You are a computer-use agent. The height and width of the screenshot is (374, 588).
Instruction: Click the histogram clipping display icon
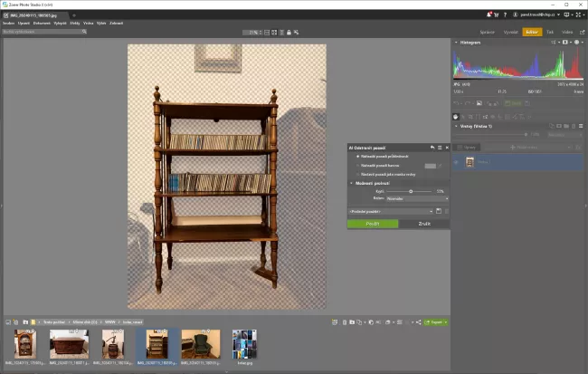565,43
